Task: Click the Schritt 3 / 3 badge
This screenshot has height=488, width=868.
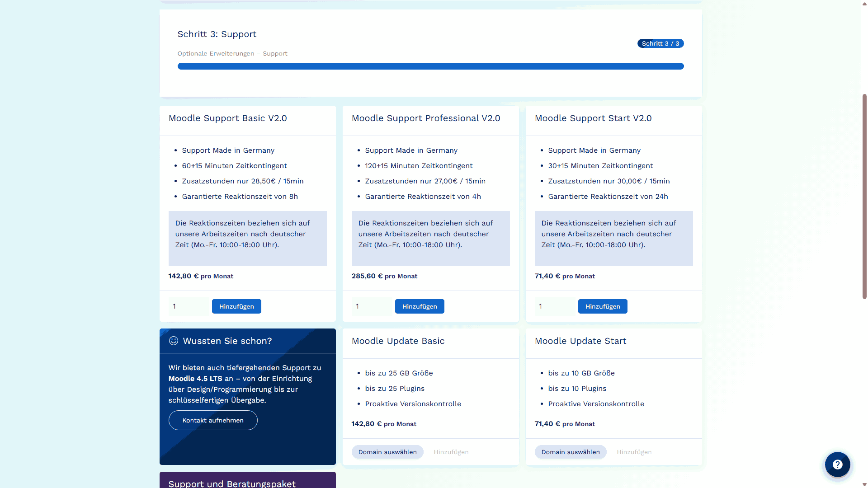Action: [x=660, y=43]
